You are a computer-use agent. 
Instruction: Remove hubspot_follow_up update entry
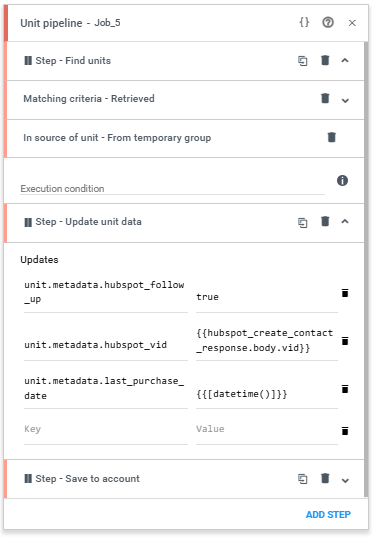point(345,293)
